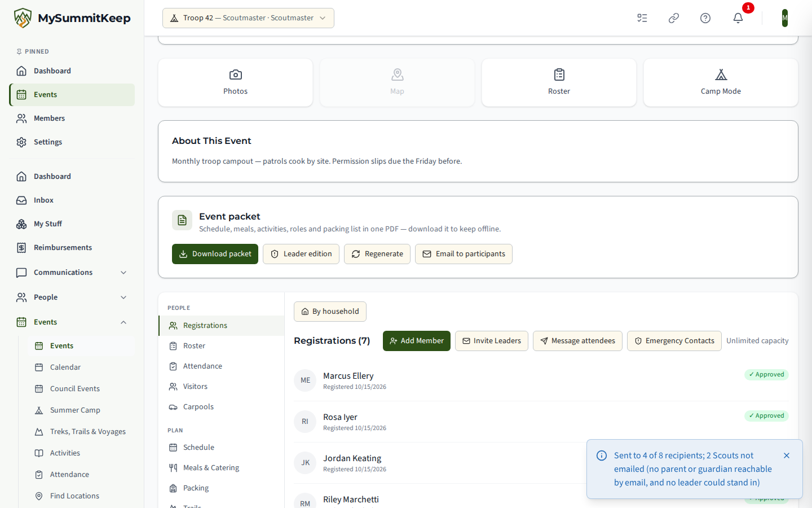This screenshot has width=812, height=508.
Task: Go to My Stuff in sidebar
Action: click(x=72, y=224)
